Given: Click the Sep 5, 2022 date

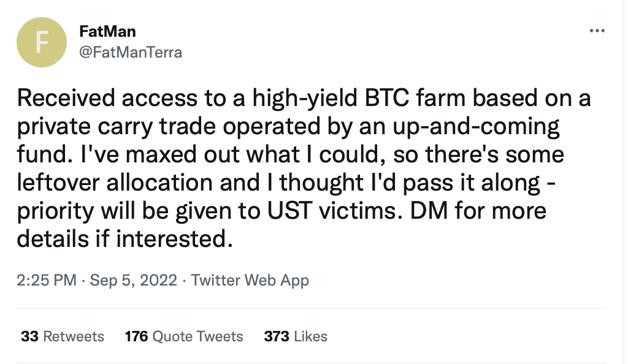Looking at the screenshot, I should coord(133,280).
